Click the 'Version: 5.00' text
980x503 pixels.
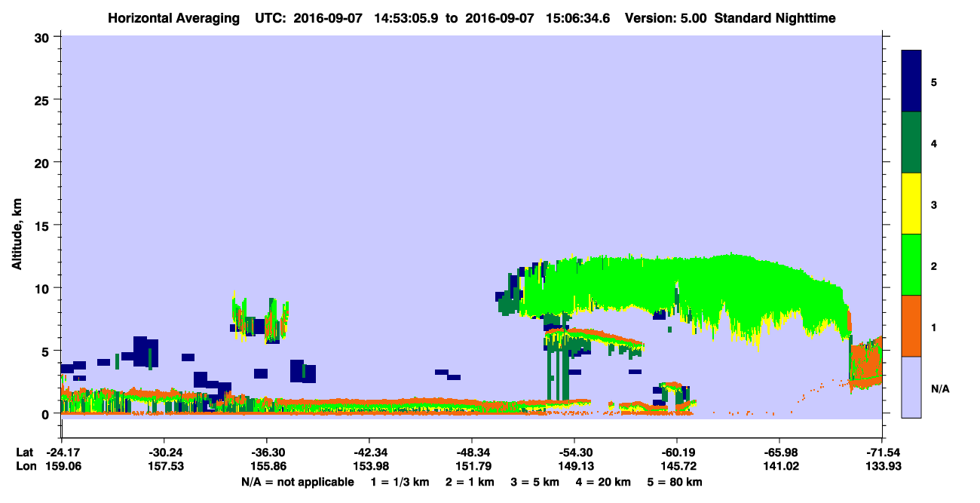(x=666, y=17)
